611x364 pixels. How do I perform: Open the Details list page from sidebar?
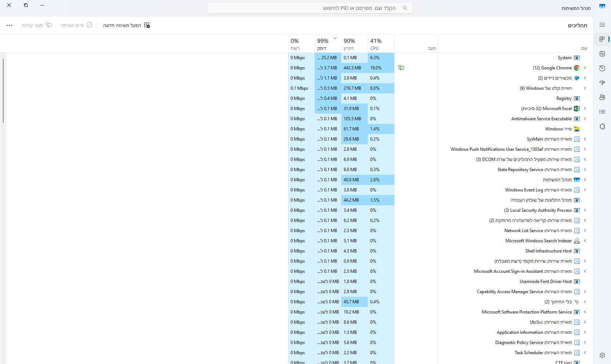(x=602, y=112)
